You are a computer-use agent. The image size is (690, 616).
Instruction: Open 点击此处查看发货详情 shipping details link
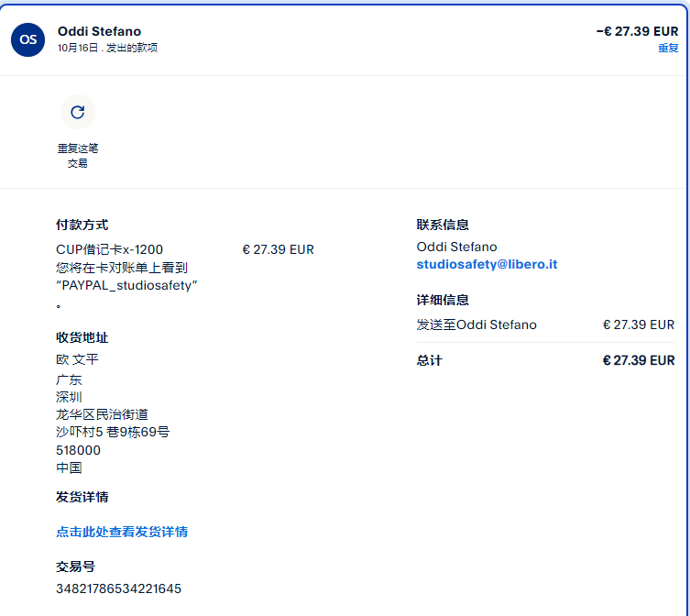point(122,532)
